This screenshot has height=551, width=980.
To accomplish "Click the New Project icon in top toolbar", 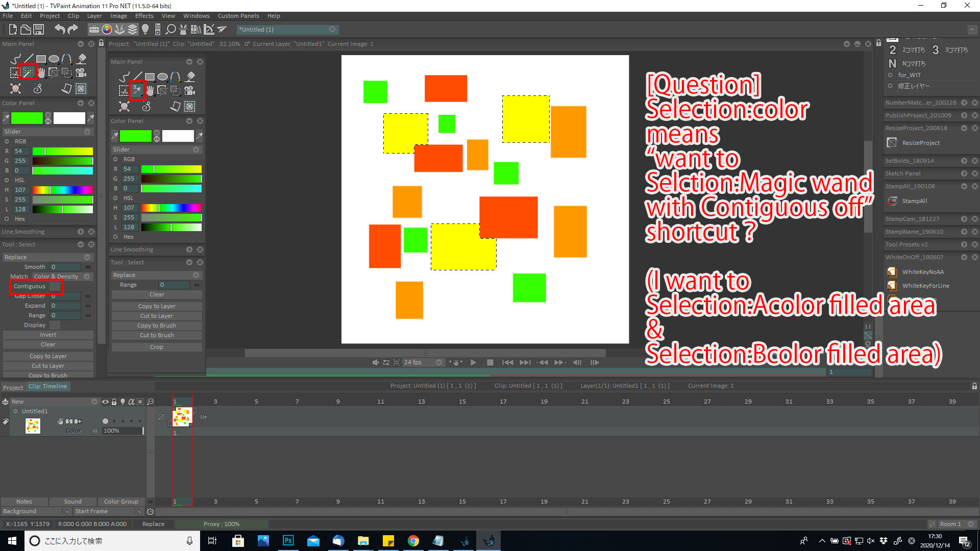I will click(13, 29).
